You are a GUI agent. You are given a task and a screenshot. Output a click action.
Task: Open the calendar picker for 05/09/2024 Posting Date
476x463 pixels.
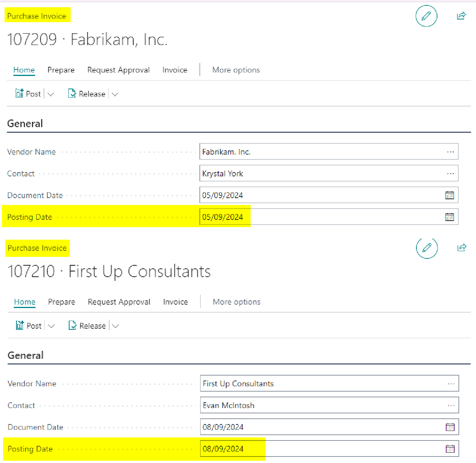coord(450,217)
